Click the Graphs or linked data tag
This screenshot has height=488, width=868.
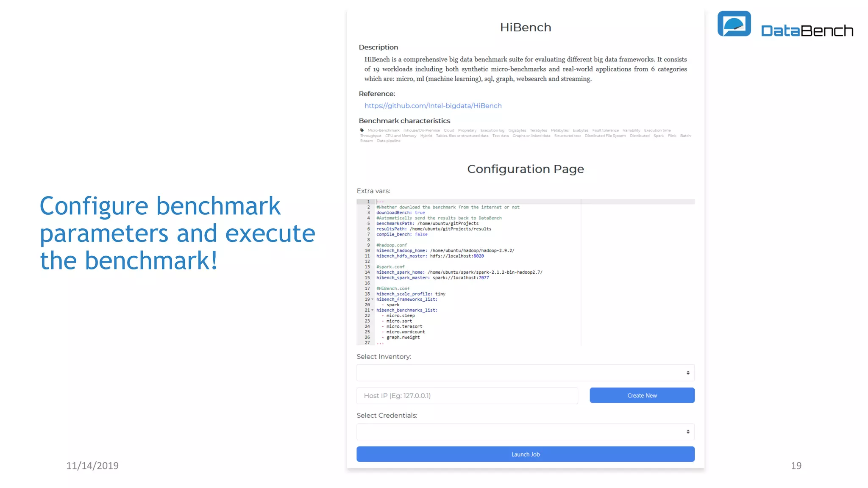click(x=531, y=136)
